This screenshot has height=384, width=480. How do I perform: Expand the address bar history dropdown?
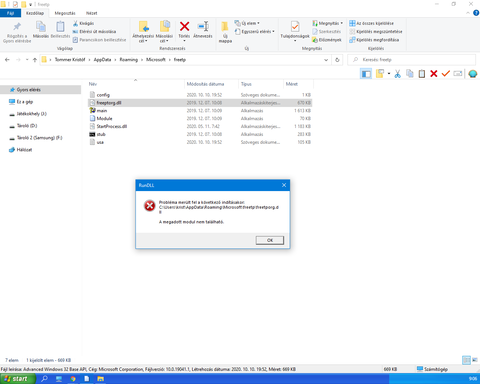(326, 60)
